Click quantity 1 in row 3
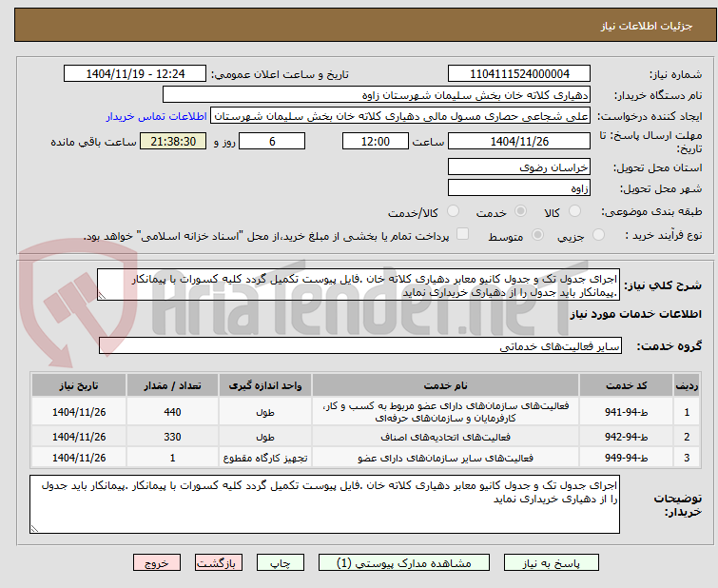 (x=173, y=458)
